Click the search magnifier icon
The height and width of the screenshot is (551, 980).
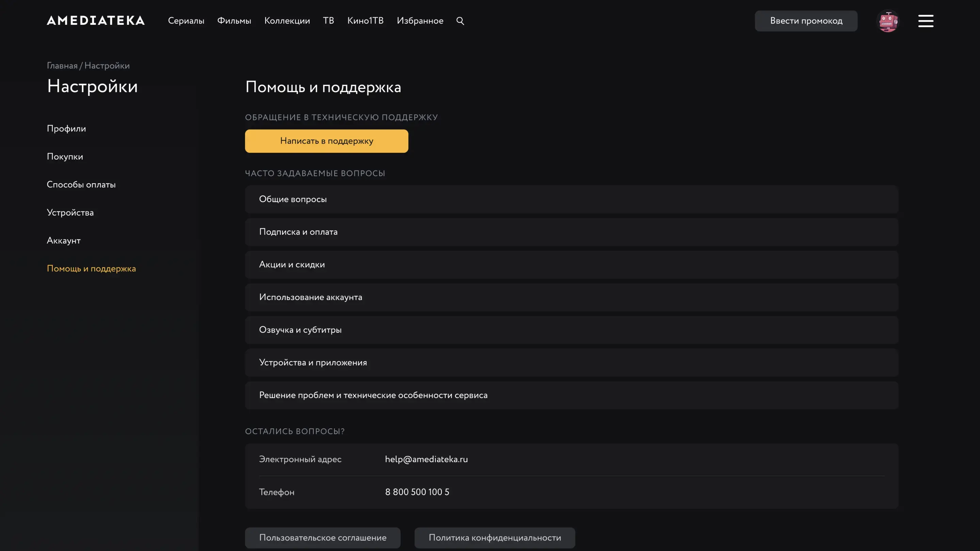pyautogui.click(x=460, y=21)
